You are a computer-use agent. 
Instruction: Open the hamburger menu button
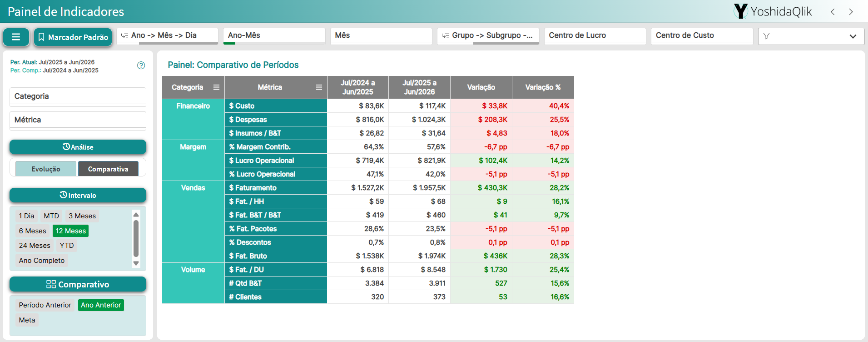pos(16,37)
